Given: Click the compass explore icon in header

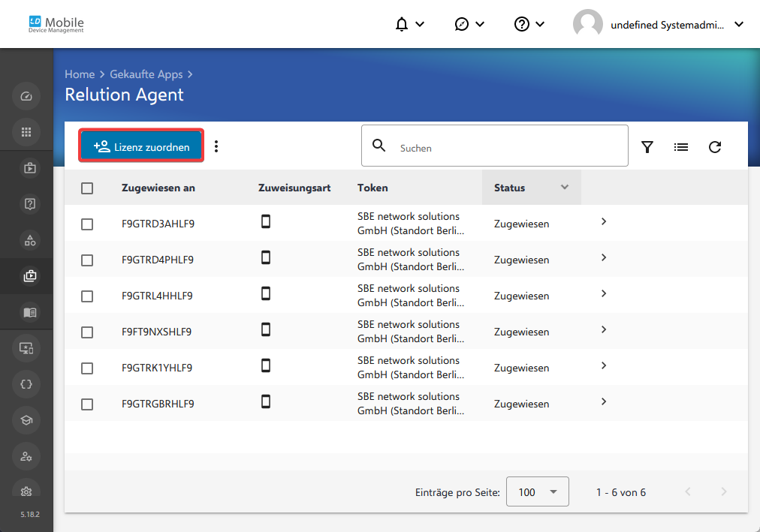Looking at the screenshot, I should pos(461,24).
